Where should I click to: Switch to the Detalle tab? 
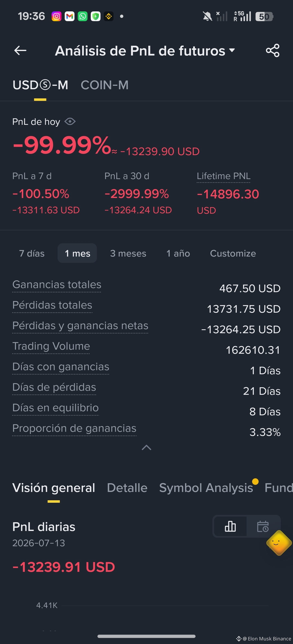(x=127, y=488)
